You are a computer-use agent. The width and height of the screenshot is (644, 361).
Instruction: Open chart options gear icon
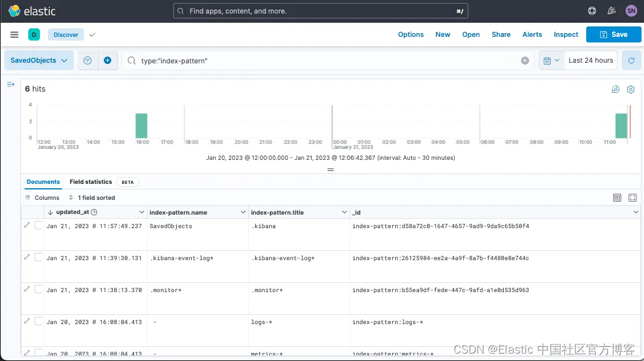click(x=630, y=89)
